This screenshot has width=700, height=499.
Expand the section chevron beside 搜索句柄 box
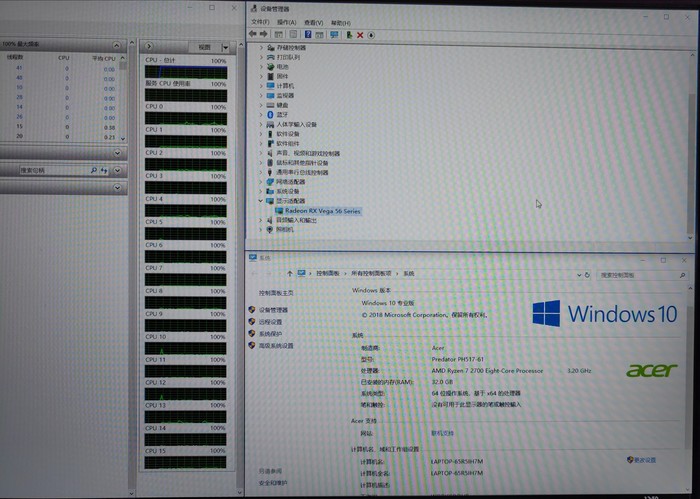click(117, 170)
